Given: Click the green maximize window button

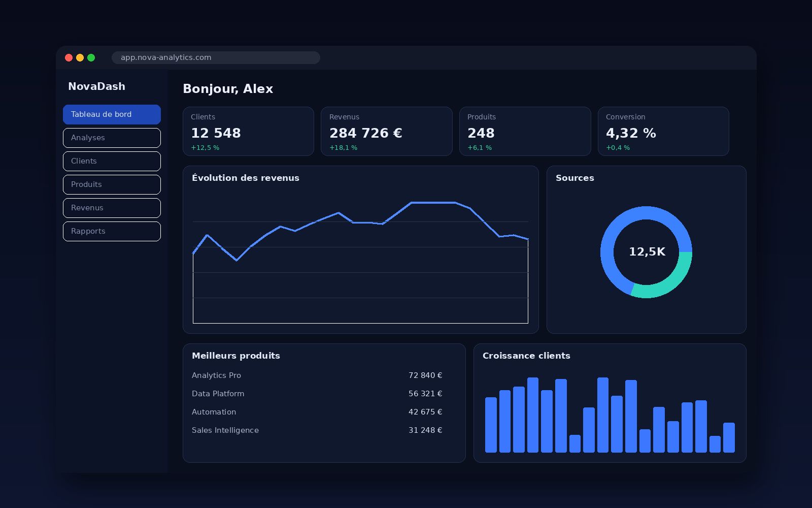Looking at the screenshot, I should 91,58.
